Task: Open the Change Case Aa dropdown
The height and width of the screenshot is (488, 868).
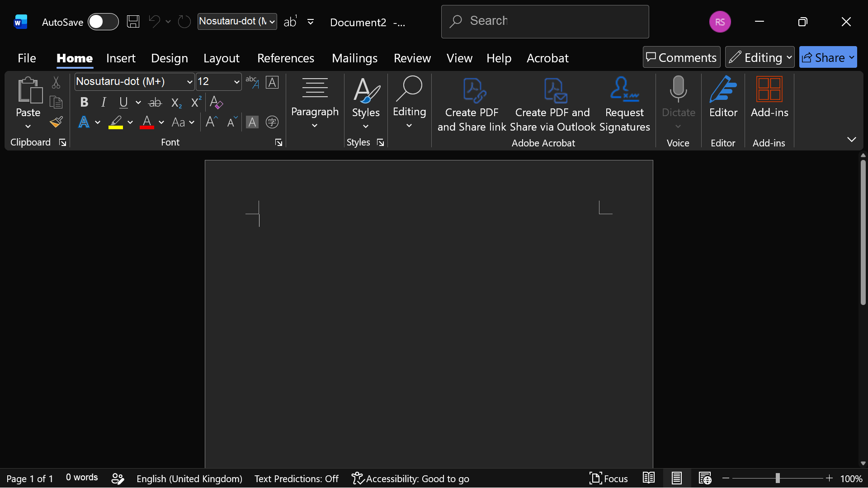Action: (183, 122)
